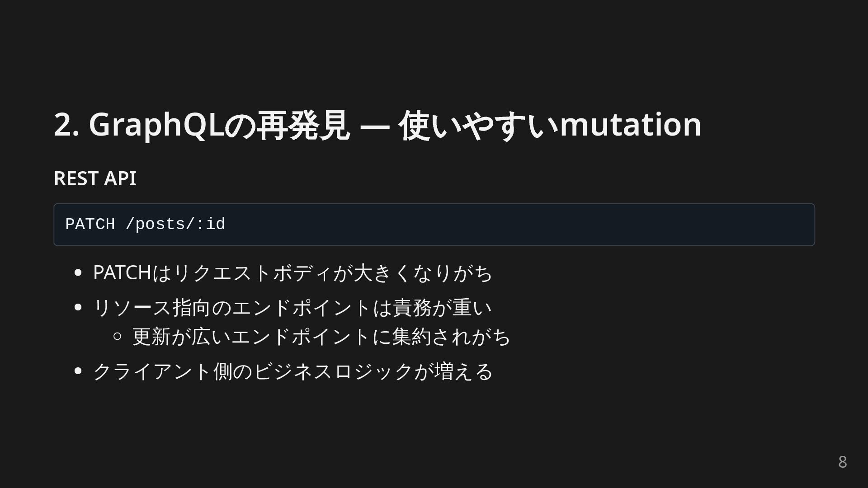Click the page number 8
The width and height of the screenshot is (868, 488).
(x=843, y=462)
